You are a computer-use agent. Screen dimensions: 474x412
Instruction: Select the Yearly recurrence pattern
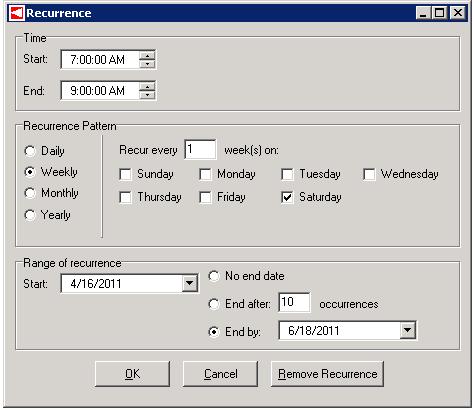(x=30, y=215)
